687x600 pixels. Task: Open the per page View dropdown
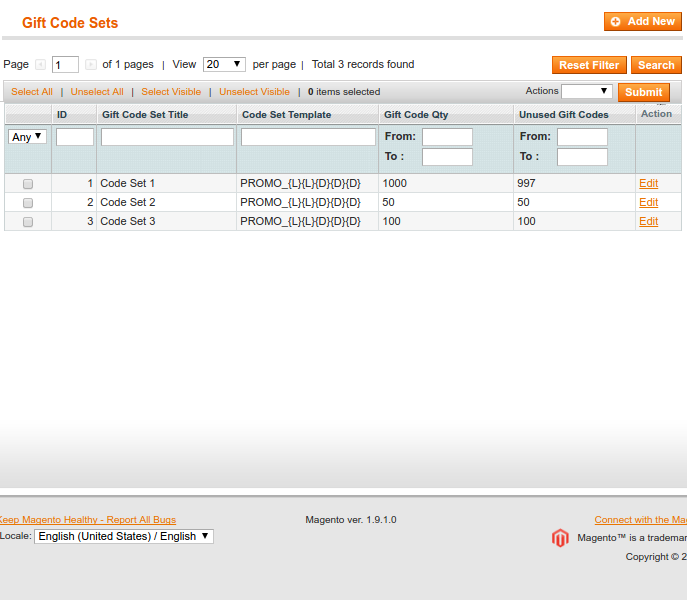[224, 64]
